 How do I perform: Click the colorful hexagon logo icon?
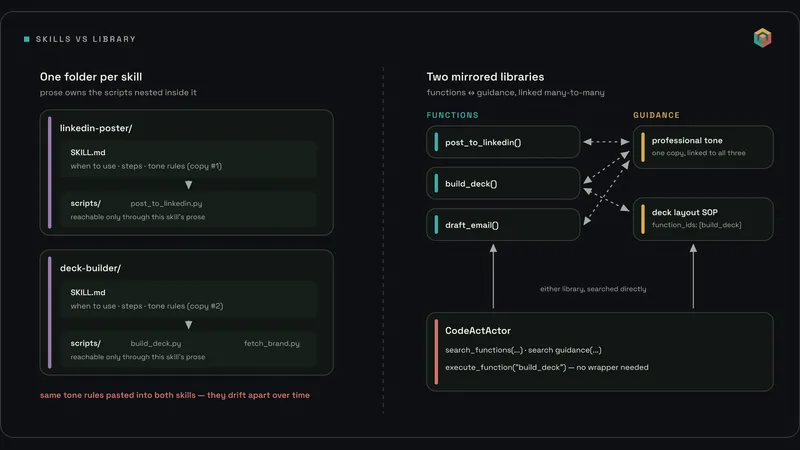pos(762,38)
